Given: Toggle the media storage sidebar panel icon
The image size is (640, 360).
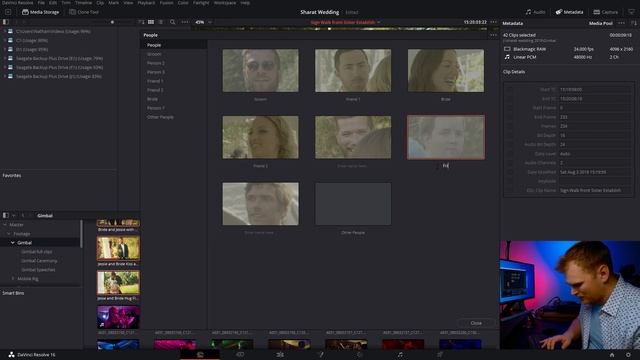Looking at the screenshot, I should click(6, 22).
